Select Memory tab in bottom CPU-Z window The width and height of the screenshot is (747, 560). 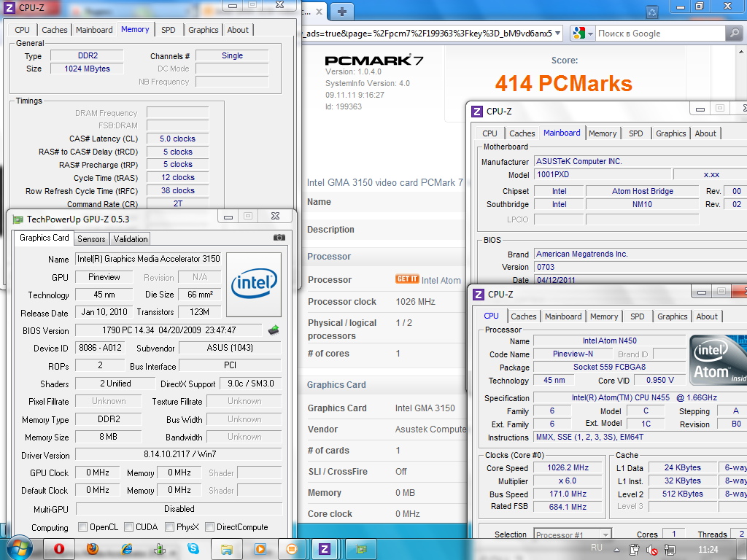coord(603,316)
